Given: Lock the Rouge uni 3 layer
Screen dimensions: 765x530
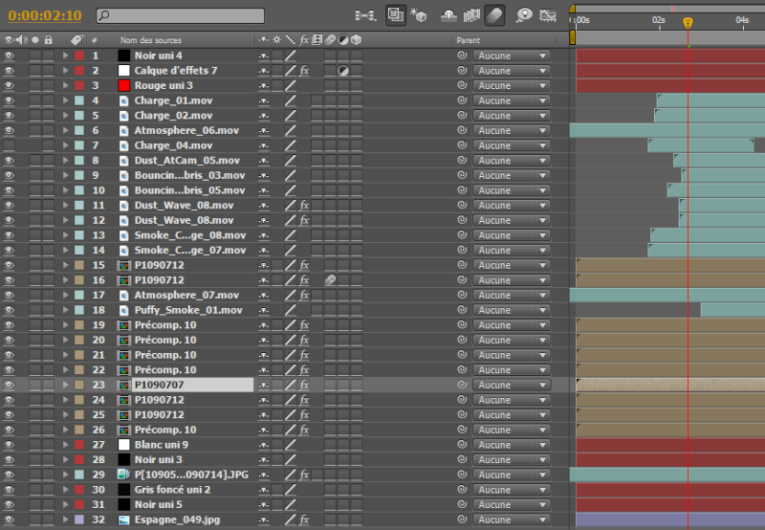Looking at the screenshot, I should point(48,85).
